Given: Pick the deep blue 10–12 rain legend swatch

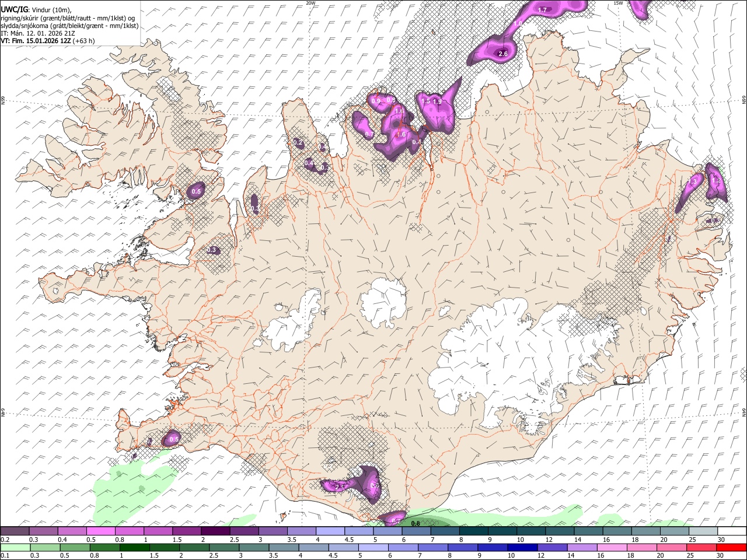Looking at the screenshot, I should pyautogui.click(x=522, y=548).
